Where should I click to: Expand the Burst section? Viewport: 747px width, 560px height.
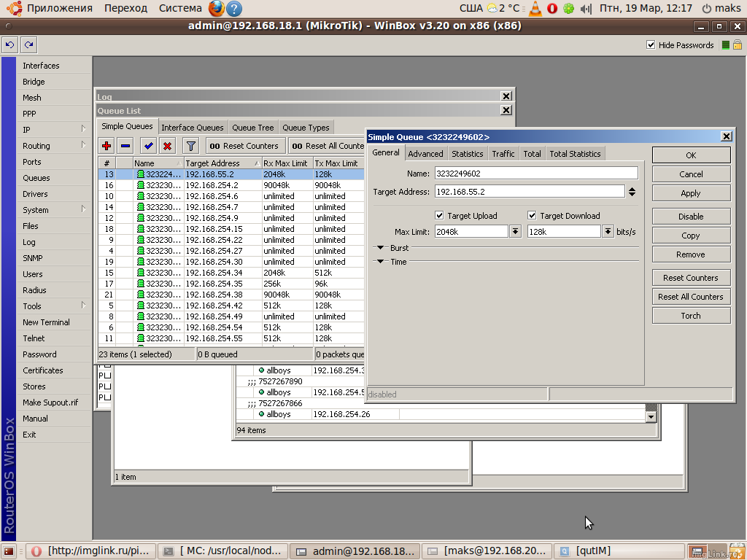pos(380,248)
